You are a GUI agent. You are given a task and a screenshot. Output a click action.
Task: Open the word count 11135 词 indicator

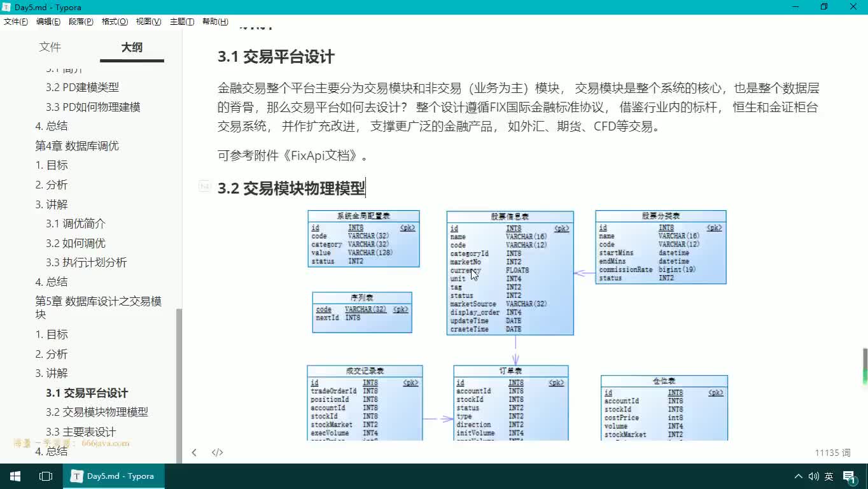click(x=832, y=453)
